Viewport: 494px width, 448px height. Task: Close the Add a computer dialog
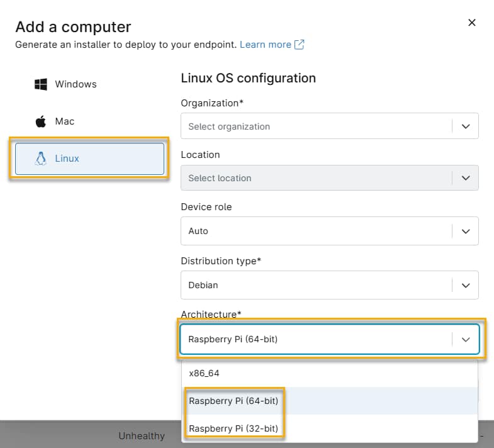click(472, 23)
